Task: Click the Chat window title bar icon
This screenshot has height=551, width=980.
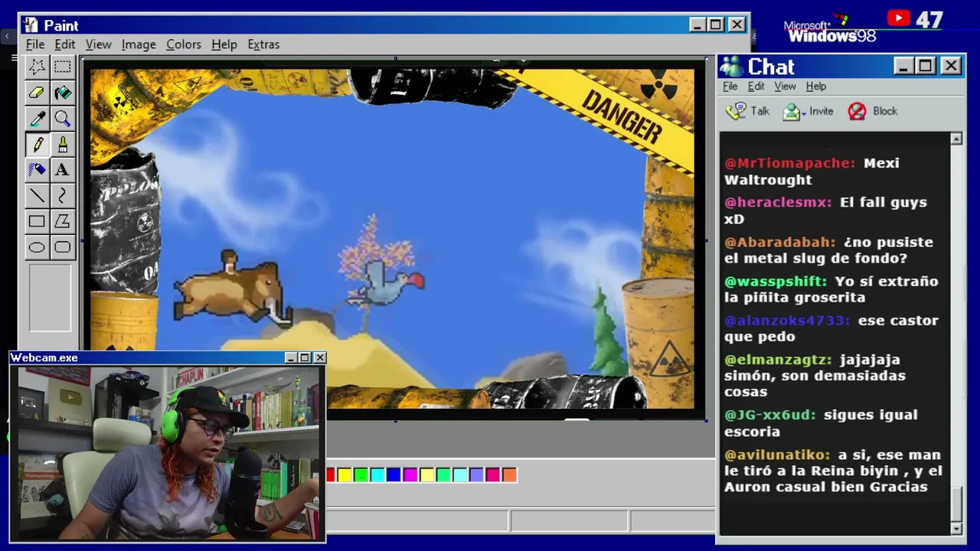Action: 731,67
